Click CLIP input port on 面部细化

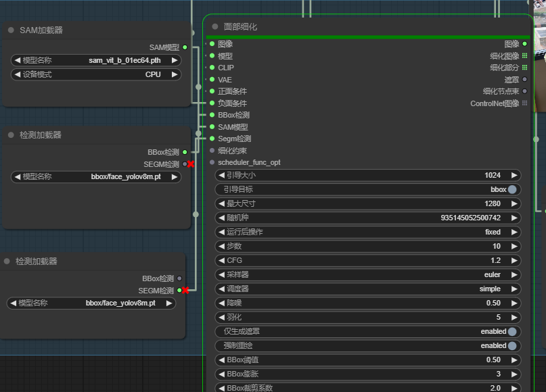[212, 68]
